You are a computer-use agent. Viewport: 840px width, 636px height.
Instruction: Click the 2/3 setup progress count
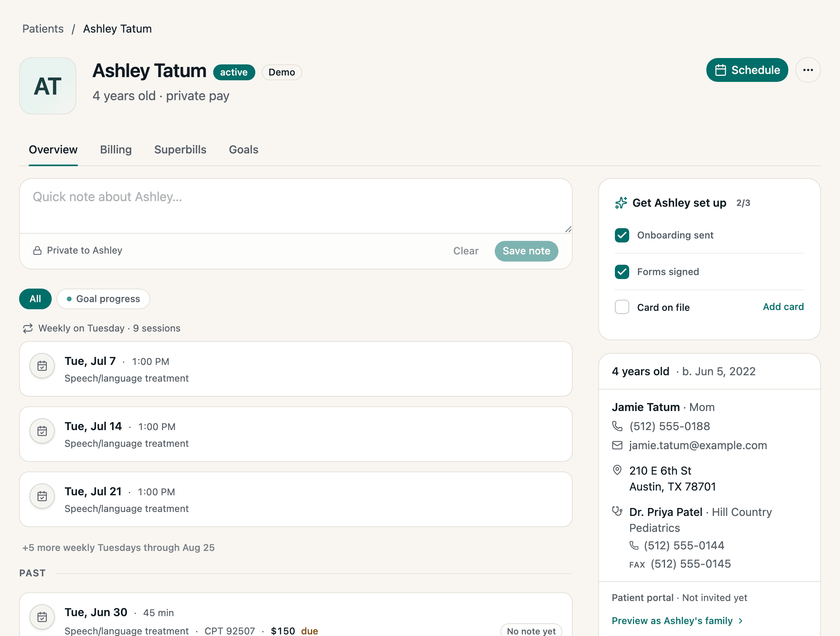743,203
